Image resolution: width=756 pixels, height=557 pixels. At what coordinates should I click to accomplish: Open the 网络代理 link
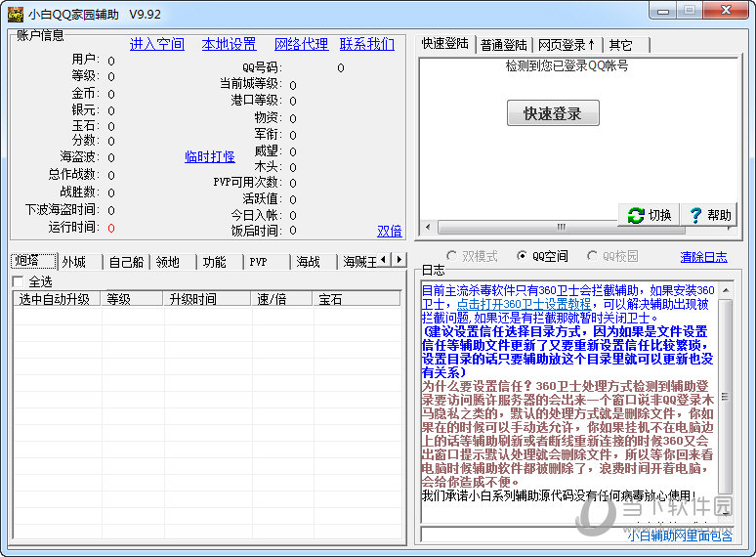pos(302,44)
